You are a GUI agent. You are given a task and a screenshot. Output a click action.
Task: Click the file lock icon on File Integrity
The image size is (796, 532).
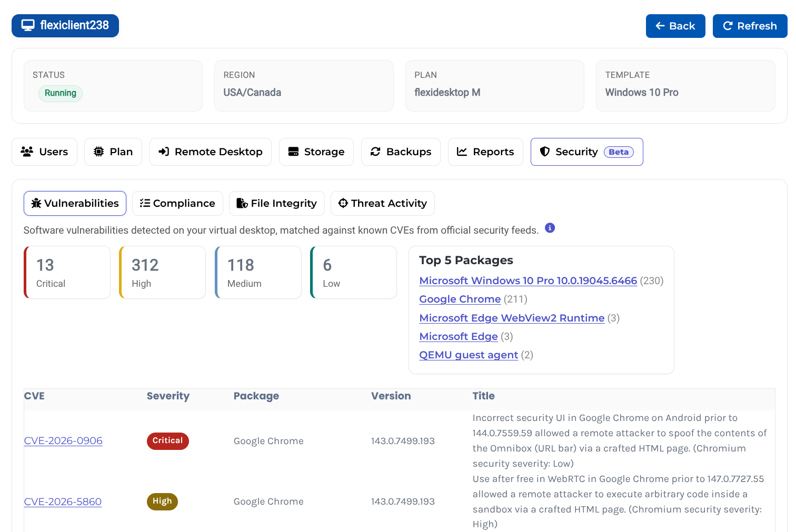click(242, 203)
